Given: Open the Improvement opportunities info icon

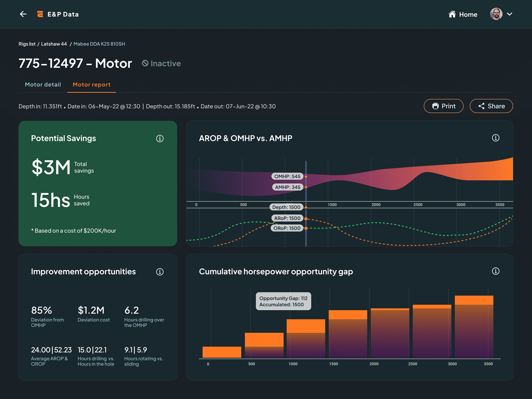Looking at the screenshot, I should 160,272.
